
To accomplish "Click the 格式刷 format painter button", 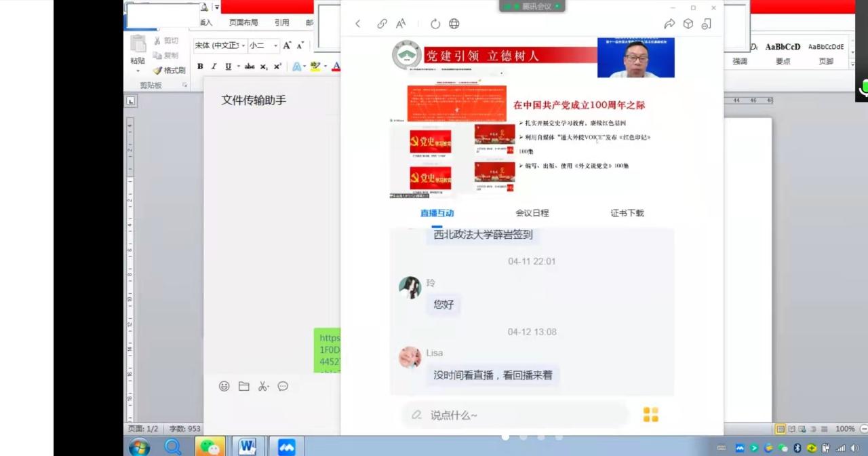I will click(x=169, y=71).
